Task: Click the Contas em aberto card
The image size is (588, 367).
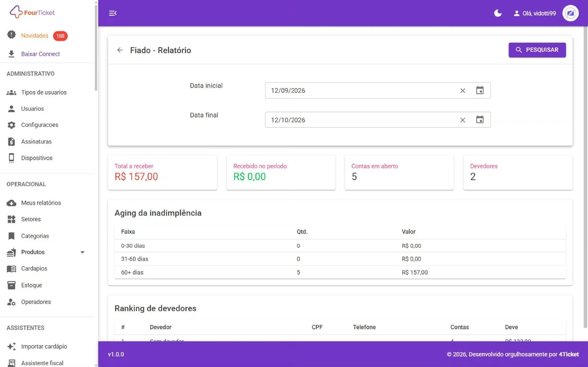Action: pyautogui.click(x=399, y=173)
